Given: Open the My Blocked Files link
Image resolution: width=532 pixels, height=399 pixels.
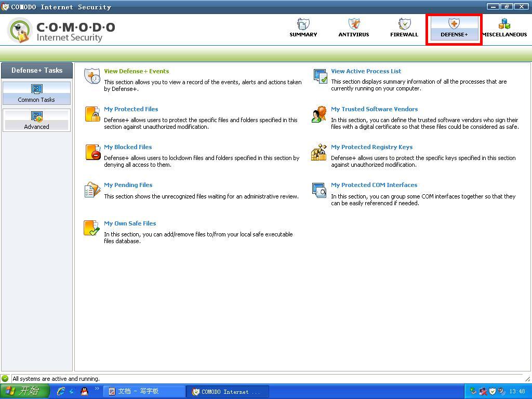Looking at the screenshot, I should pyautogui.click(x=128, y=147).
